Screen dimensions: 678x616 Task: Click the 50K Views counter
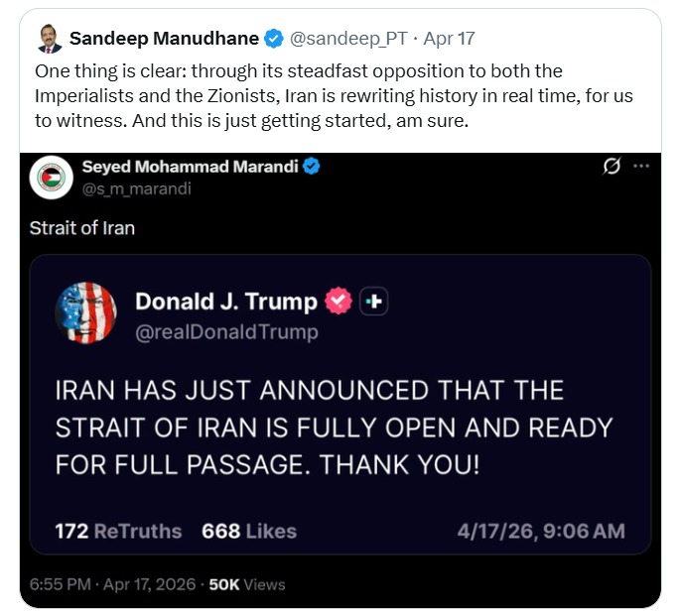247,584
